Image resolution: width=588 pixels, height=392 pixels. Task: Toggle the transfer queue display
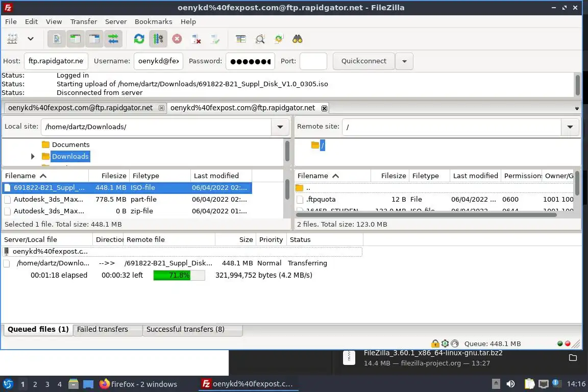tap(113, 39)
